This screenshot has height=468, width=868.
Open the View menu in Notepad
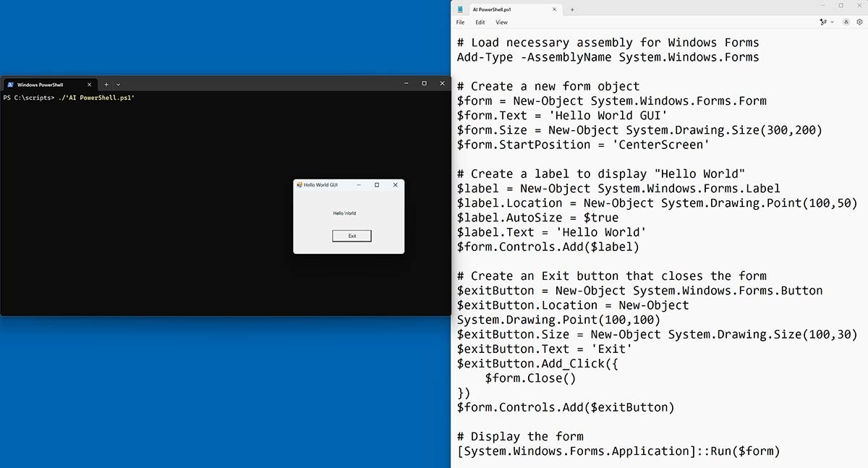click(501, 22)
